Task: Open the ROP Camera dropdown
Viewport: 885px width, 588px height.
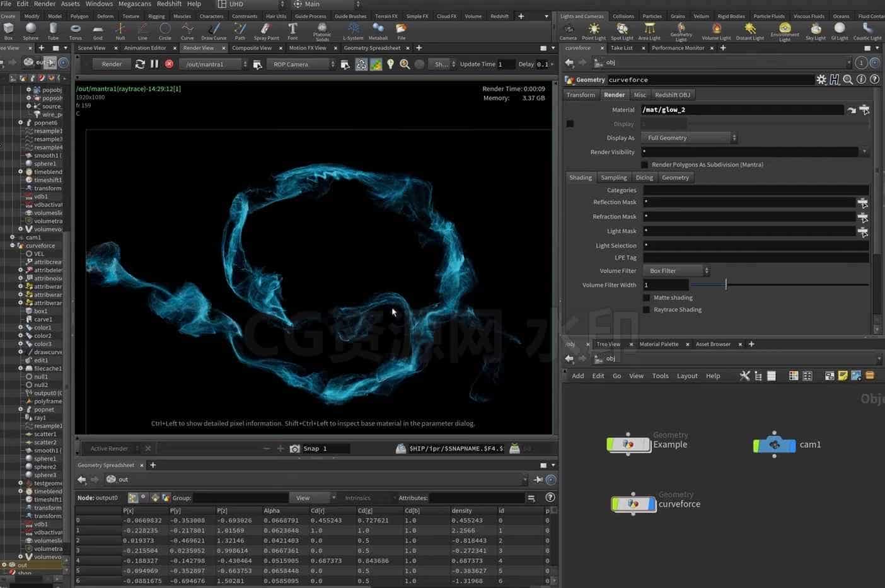Action: tap(301, 64)
